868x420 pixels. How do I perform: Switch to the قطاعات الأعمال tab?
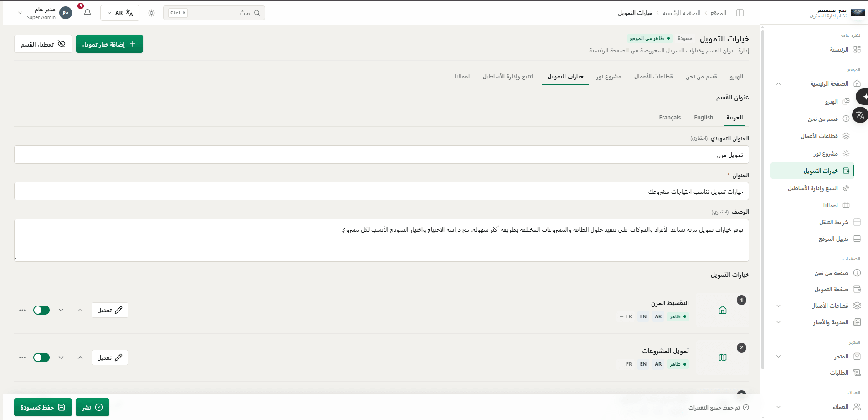point(653,77)
